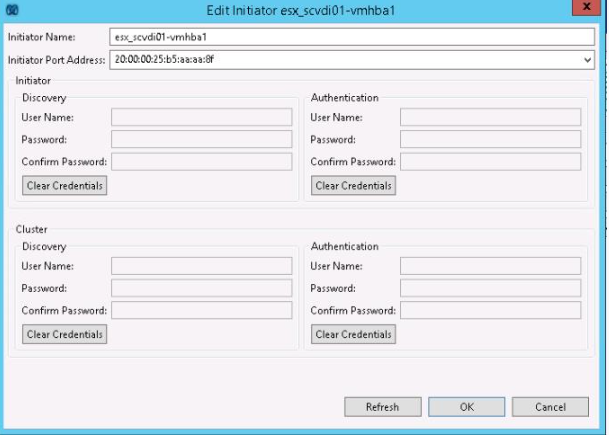The height and width of the screenshot is (435, 609).
Task: Click the Cluster Authentication User Name field
Action: click(x=490, y=266)
